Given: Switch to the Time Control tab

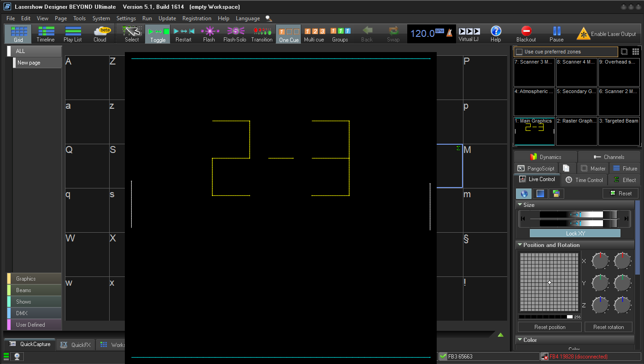Looking at the screenshot, I should point(584,180).
